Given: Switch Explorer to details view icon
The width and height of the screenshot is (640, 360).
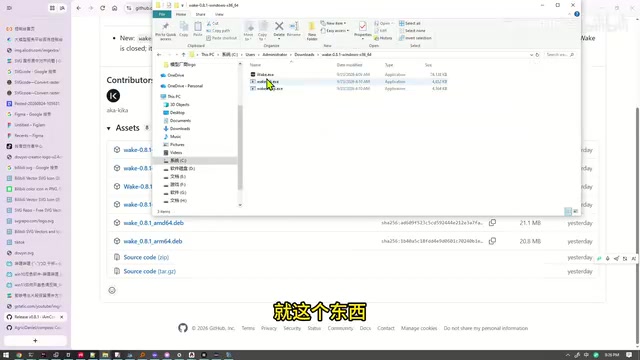Looking at the screenshot, I should (568, 211).
